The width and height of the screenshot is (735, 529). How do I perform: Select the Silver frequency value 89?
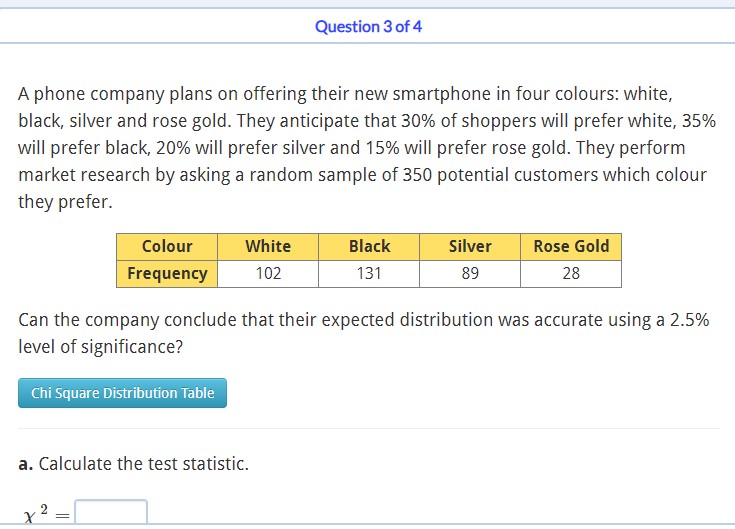[470, 273]
